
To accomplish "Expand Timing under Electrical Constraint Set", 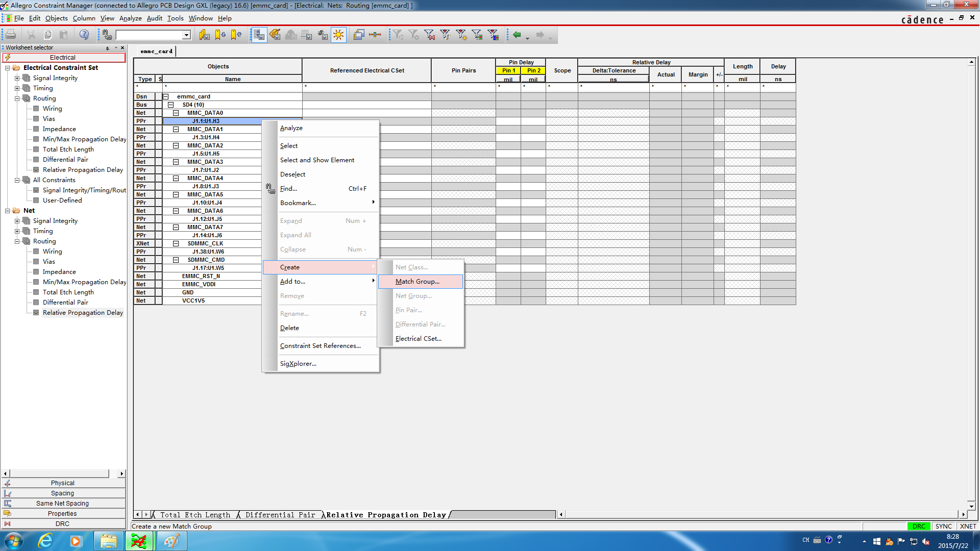I will (17, 88).
